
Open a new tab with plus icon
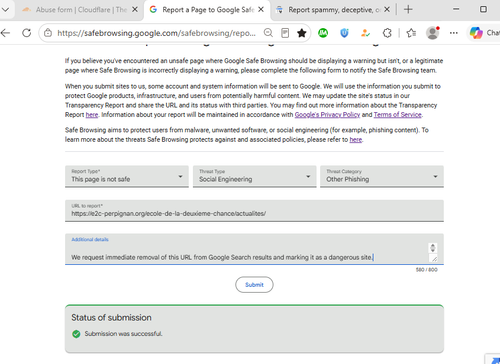408,9
